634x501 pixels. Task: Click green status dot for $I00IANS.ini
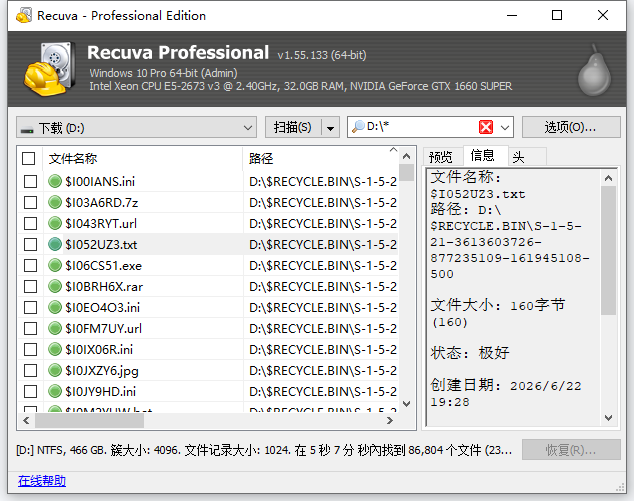55,181
